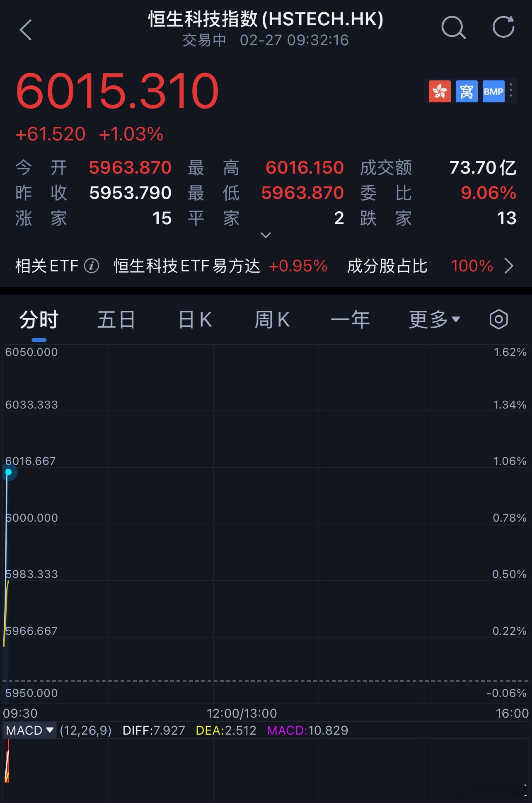This screenshot has width=532, height=803.
Task: Switch to the 周K chart tab
Action: [272, 319]
